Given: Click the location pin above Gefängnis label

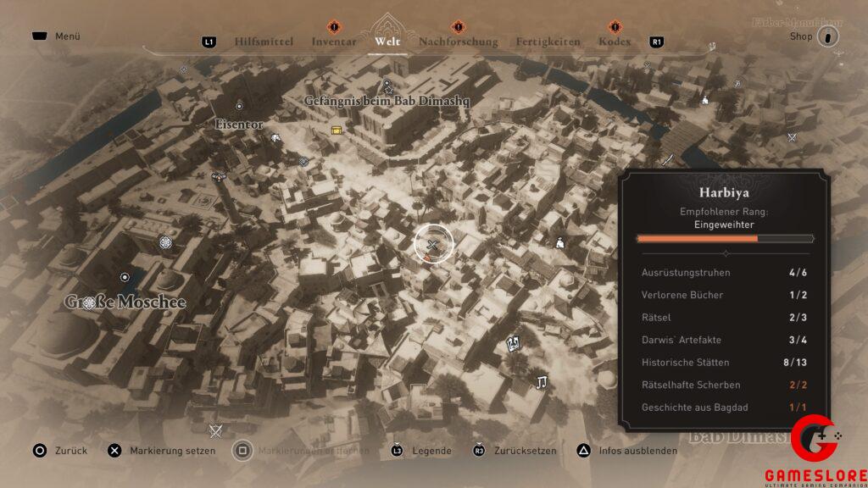Looking at the screenshot, I should (387, 86).
